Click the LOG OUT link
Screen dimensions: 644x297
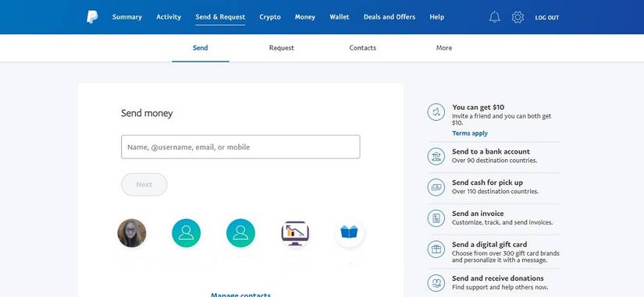click(547, 18)
